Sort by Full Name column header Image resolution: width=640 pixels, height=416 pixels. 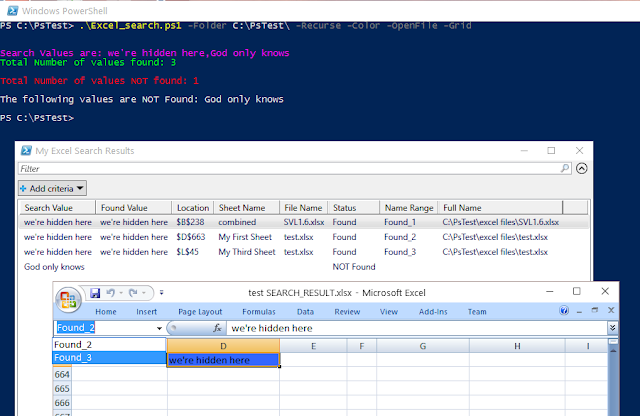[500, 208]
